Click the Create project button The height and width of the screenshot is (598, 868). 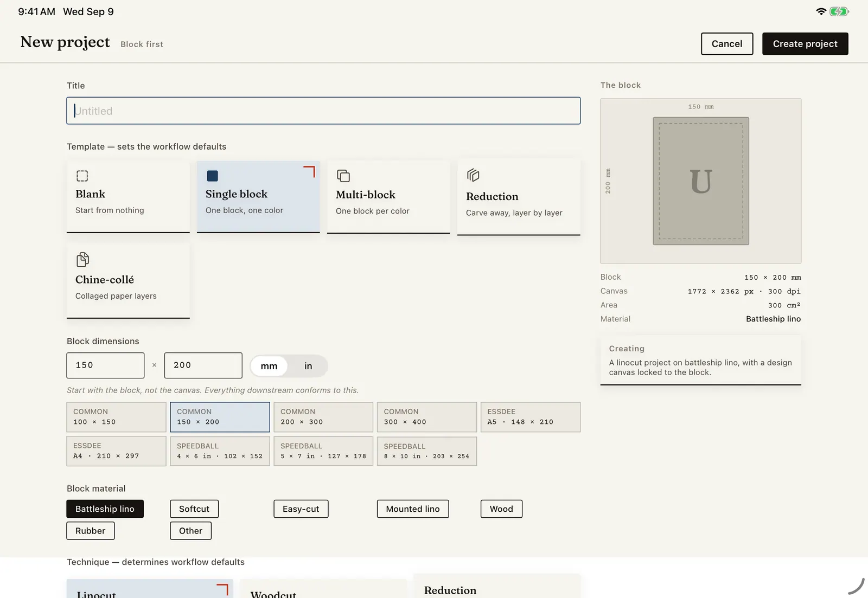[x=805, y=44]
